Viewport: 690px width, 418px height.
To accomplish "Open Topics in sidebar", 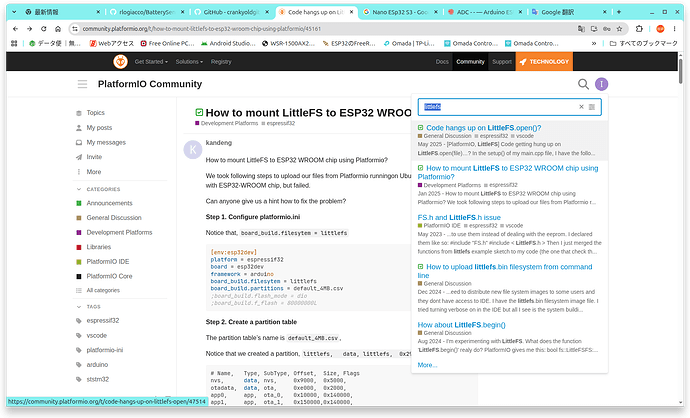I will 95,113.
